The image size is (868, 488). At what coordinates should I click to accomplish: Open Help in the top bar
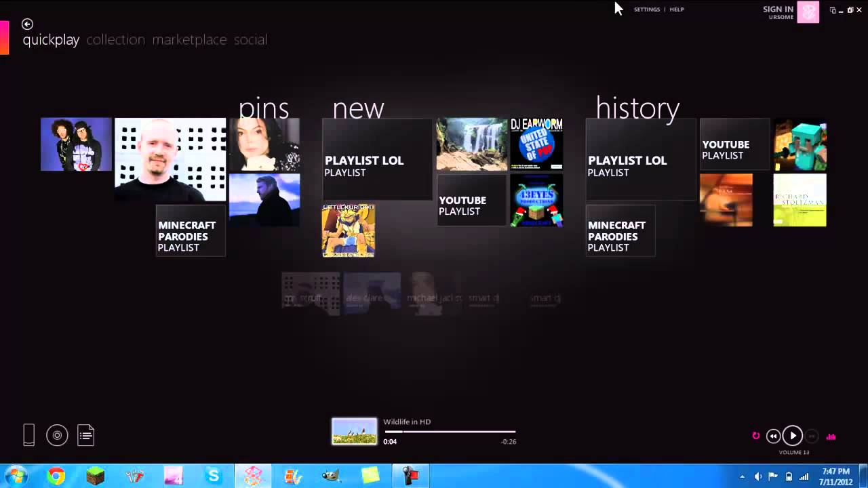(x=677, y=9)
